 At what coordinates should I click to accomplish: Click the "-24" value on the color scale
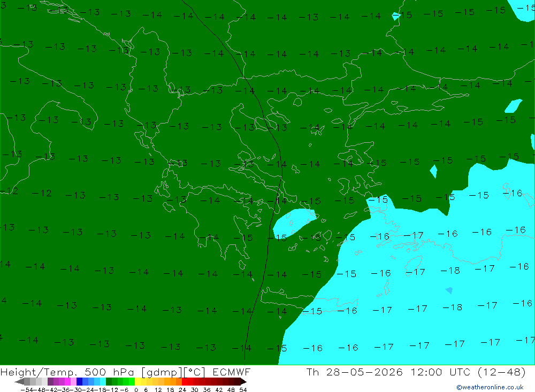[88, 390]
